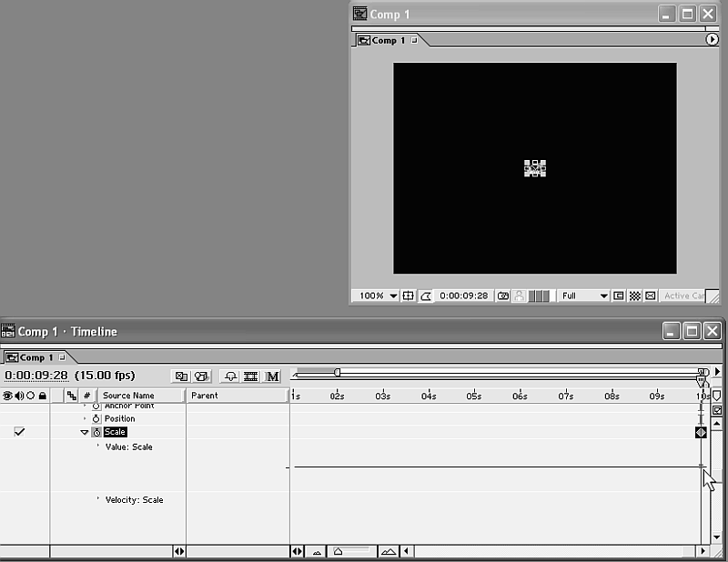Click the timeline zoom-in mountains icon
Image resolution: width=728 pixels, height=562 pixels.
pos(389,551)
